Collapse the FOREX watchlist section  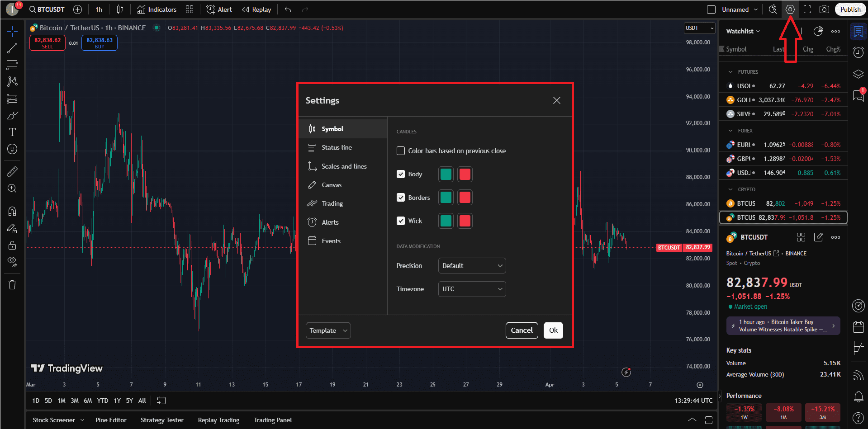(730, 131)
